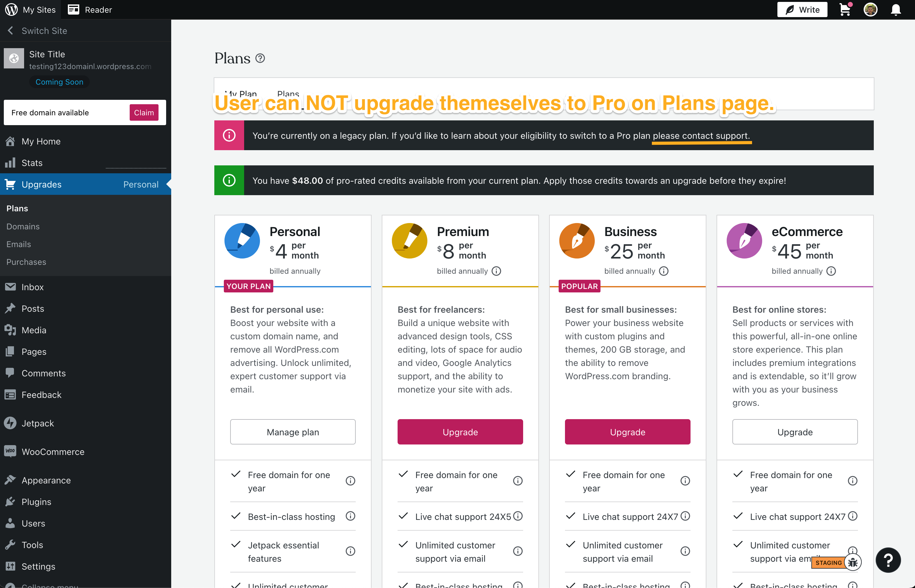Show info for Live chat support 24X7 on eCommerce

[x=853, y=517]
